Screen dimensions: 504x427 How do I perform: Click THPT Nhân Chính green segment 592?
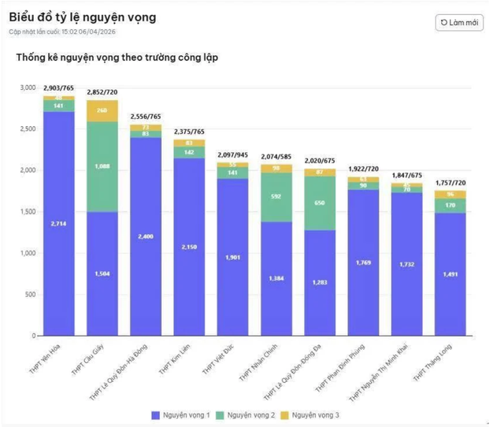tap(276, 197)
